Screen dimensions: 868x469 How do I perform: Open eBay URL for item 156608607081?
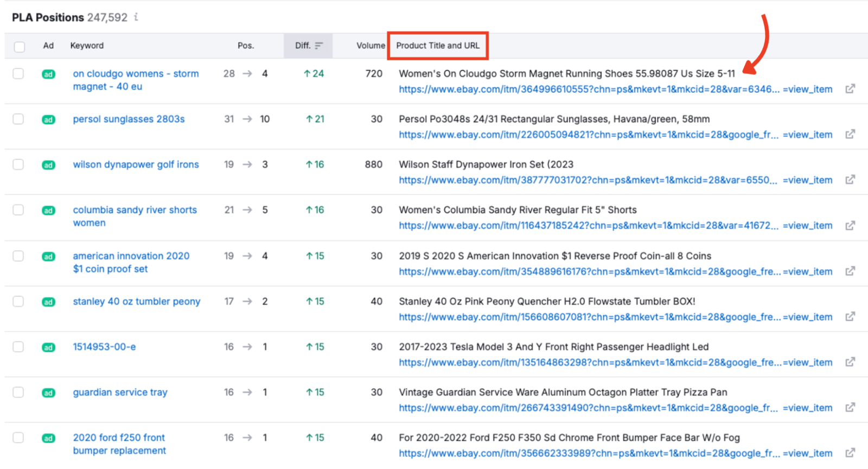point(615,317)
